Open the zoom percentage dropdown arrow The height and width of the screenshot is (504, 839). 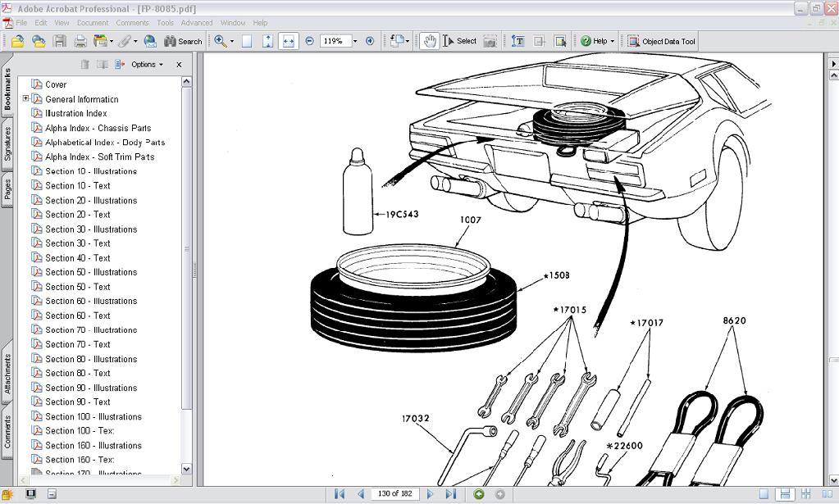(x=354, y=41)
